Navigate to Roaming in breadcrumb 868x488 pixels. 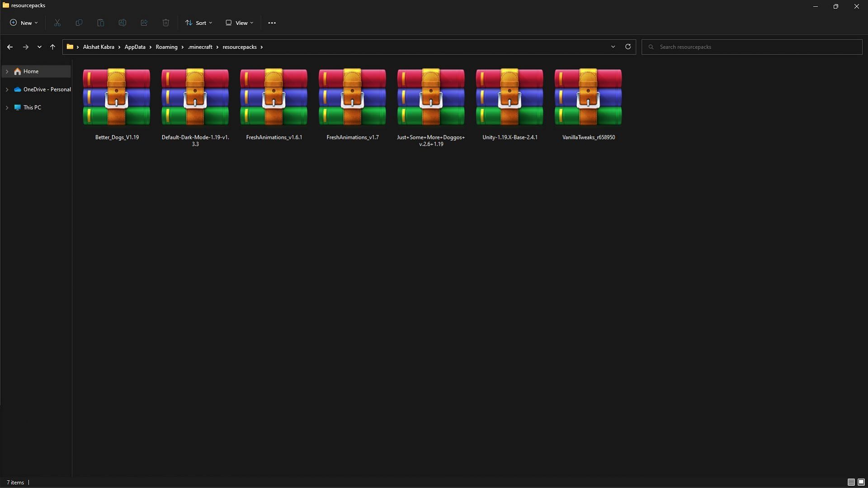tap(166, 47)
